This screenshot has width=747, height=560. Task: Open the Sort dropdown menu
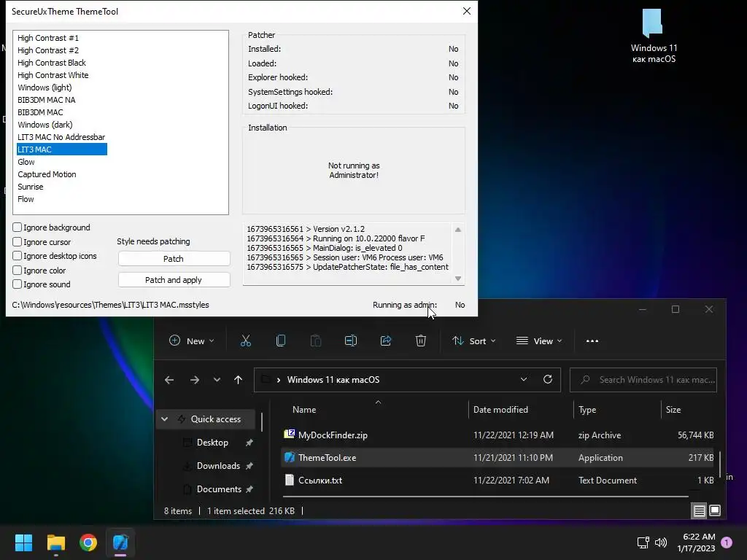[474, 341]
